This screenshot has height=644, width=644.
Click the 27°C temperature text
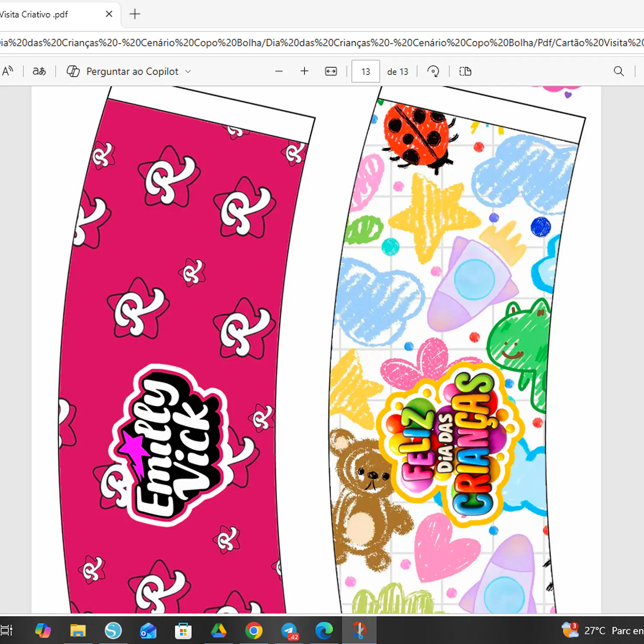[595, 630]
